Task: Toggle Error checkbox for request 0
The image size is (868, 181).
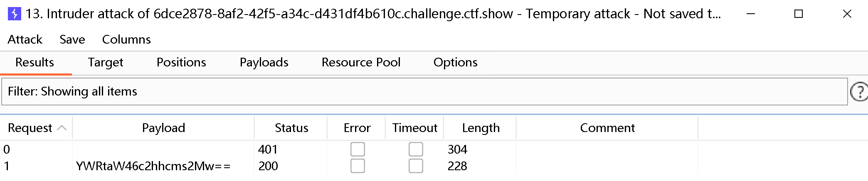Action: [x=358, y=149]
